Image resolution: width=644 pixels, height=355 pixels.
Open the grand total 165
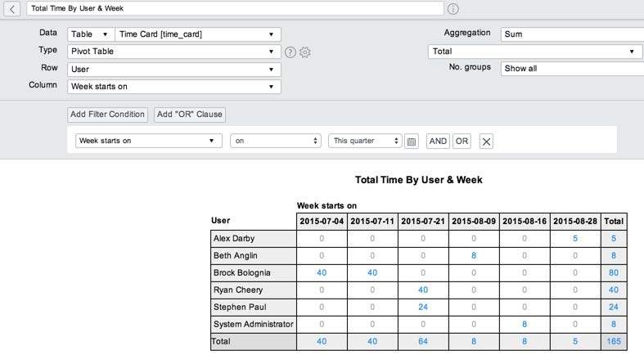tap(614, 341)
